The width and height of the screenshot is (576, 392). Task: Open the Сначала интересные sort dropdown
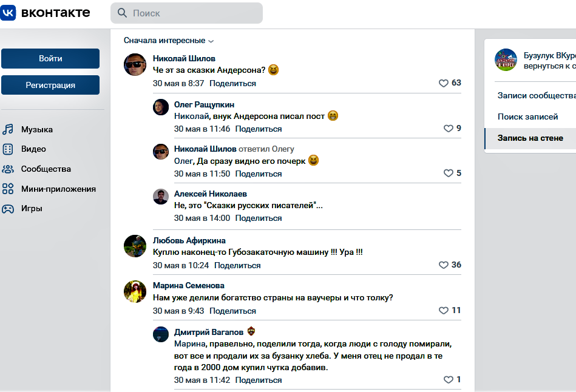pyautogui.click(x=169, y=41)
